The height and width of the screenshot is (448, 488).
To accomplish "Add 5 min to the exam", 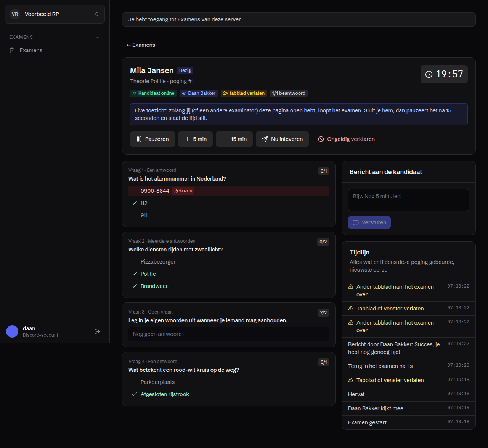I will pyautogui.click(x=195, y=139).
